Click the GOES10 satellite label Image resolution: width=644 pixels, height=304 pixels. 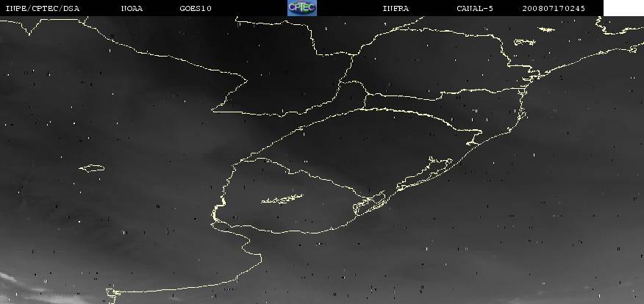[x=196, y=9]
